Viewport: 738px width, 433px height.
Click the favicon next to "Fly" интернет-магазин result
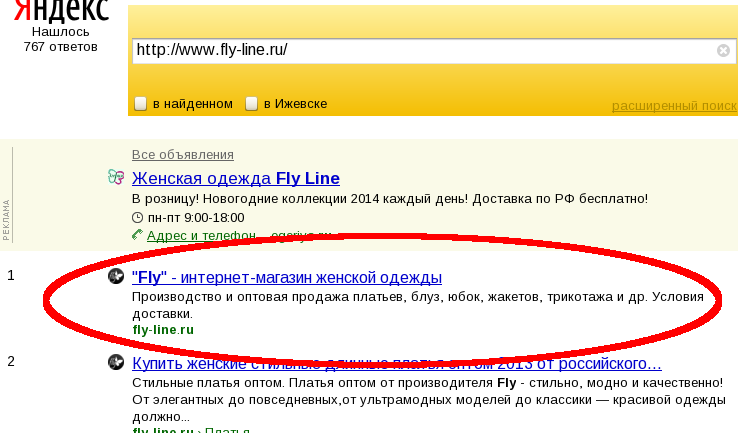116,276
